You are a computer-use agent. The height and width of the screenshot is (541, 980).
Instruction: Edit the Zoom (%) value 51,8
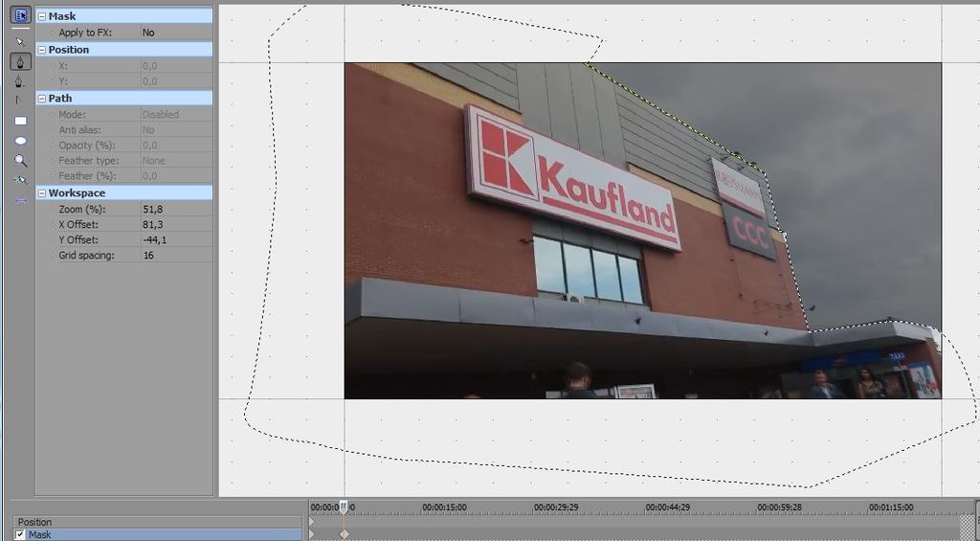tap(176, 210)
